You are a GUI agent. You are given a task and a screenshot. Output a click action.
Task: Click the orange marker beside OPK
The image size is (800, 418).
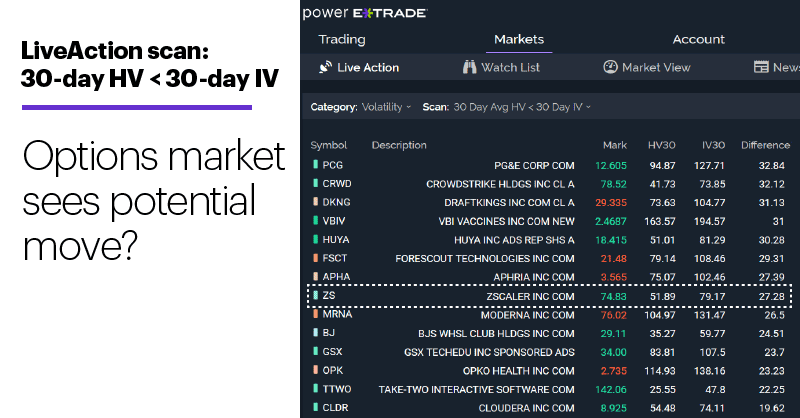click(315, 370)
